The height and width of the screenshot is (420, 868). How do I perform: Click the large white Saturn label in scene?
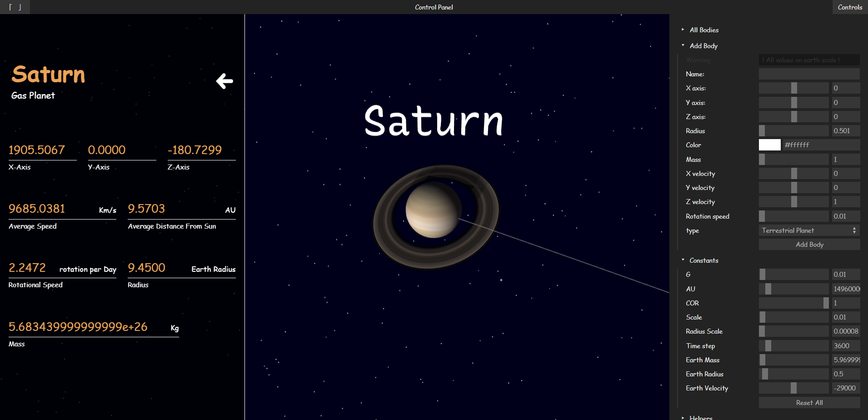coord(434,121)
